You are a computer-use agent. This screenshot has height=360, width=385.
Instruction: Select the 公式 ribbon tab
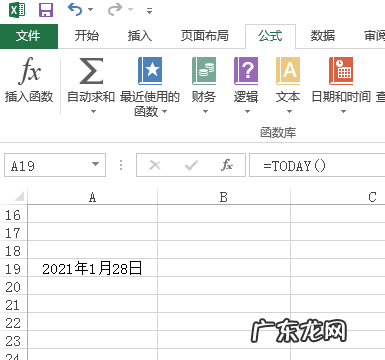(270, 36)
